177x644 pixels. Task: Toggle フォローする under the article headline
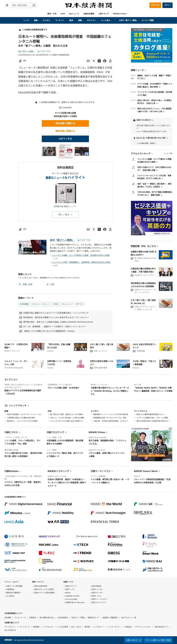[x=44, y=51]
